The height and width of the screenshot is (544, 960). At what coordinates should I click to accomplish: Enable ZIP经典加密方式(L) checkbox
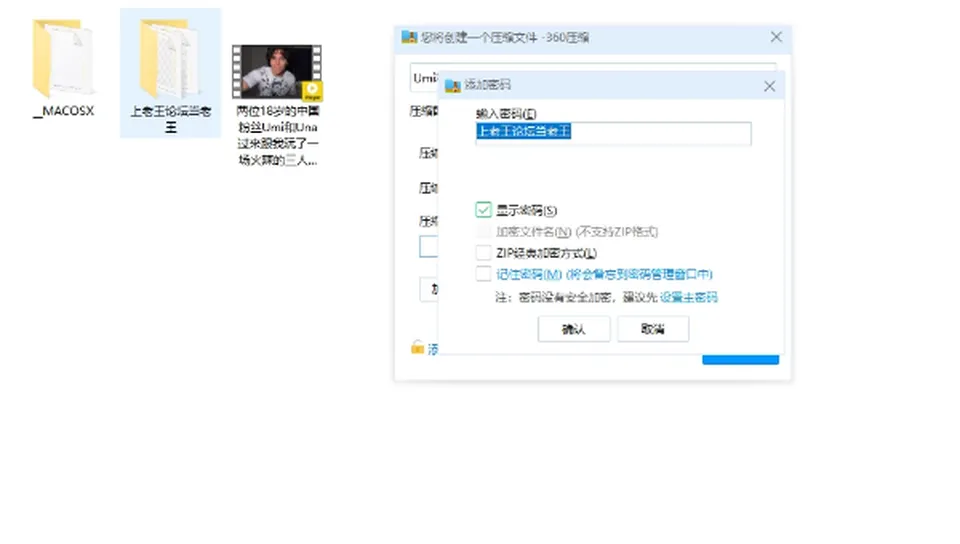[483, 253]
